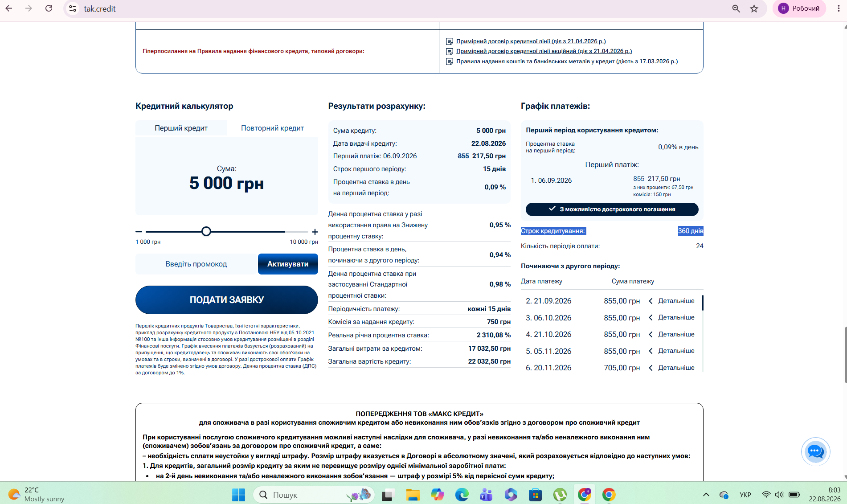
Task: Decrease the loan amount with minus icon
Action: point(139,232)
